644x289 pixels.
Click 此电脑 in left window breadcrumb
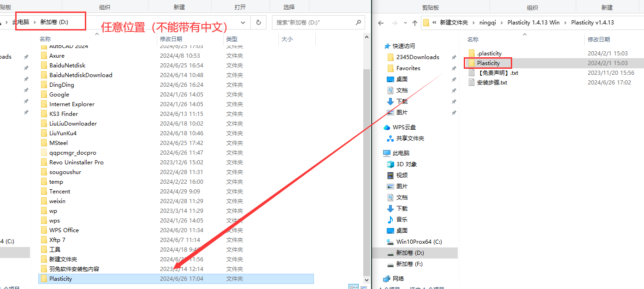pyautogui.click(x=21, y=22)
